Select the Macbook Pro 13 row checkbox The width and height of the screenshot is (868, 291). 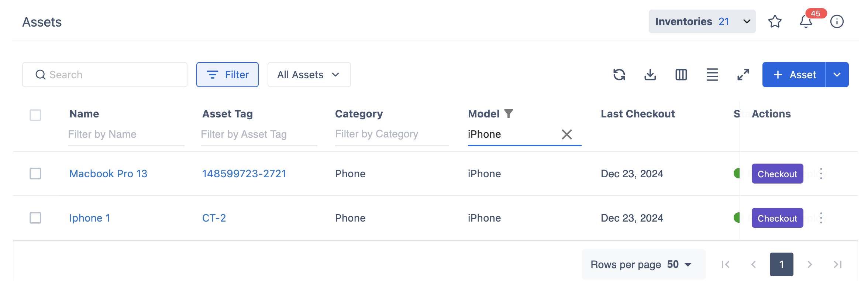(35, 174)
